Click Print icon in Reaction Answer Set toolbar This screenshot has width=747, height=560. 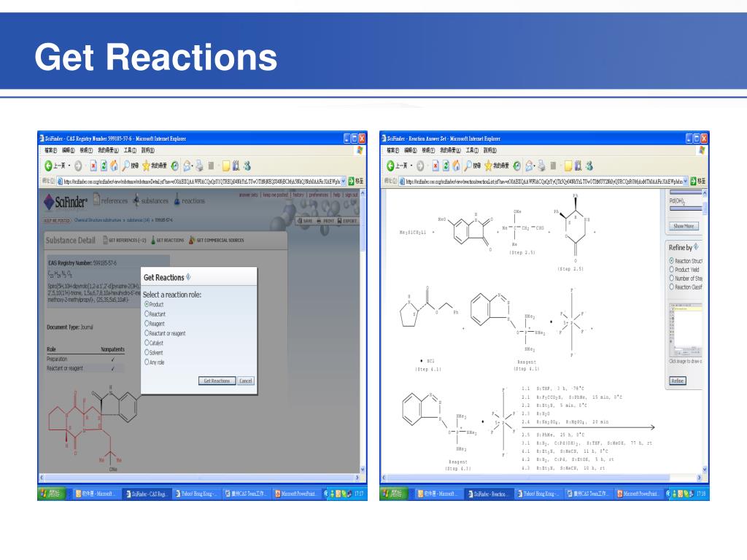pos(541,166)
